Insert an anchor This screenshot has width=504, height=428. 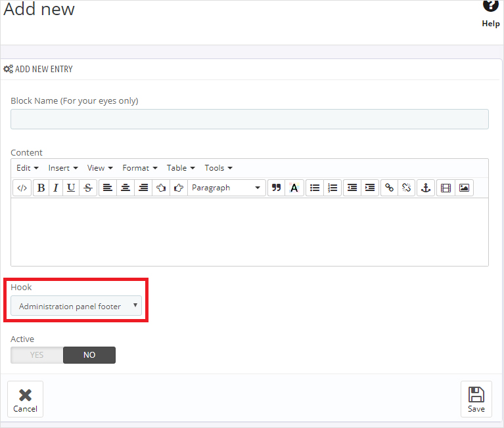(425, 188)
